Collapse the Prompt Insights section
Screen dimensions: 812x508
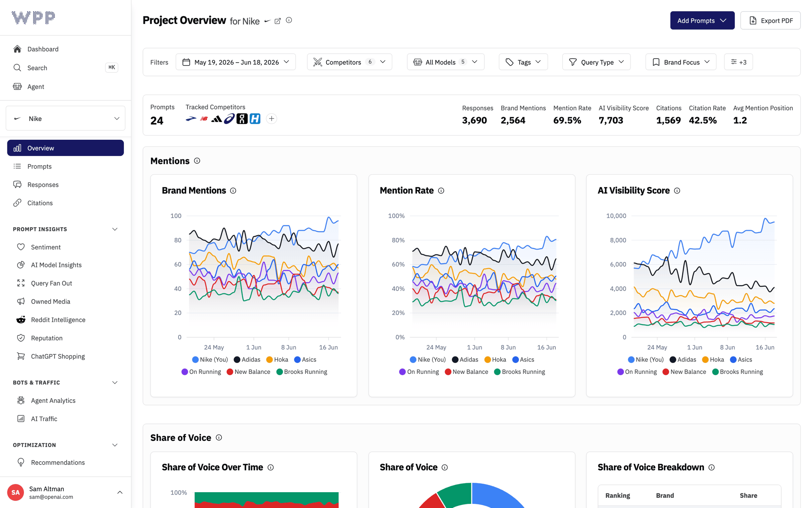(115, 229)
